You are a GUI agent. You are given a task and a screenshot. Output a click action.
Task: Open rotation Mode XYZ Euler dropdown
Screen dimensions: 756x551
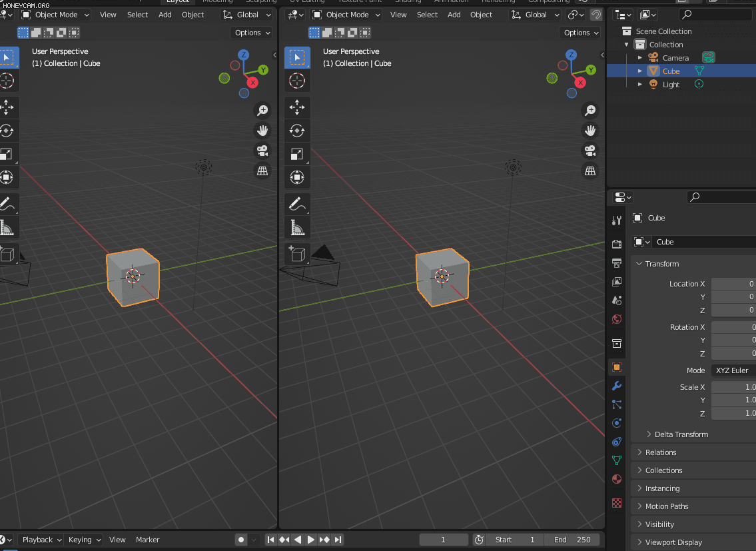[x=733, y=370]
